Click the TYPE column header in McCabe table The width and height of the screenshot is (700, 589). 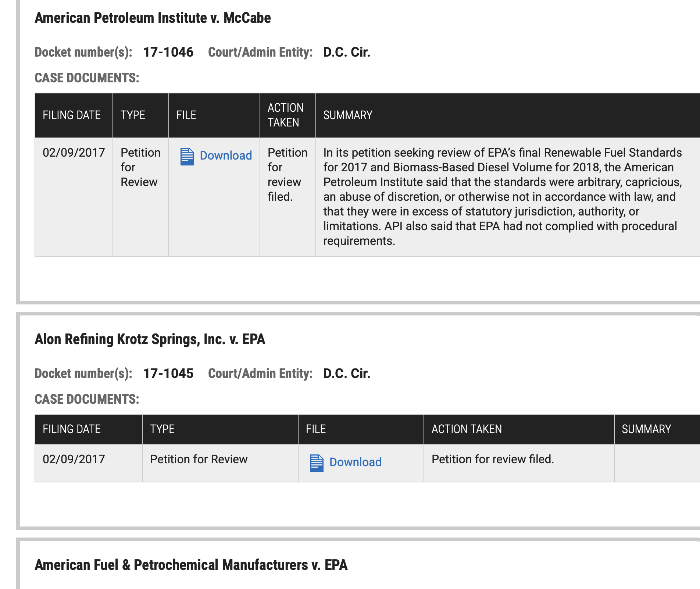pos(132,115)
